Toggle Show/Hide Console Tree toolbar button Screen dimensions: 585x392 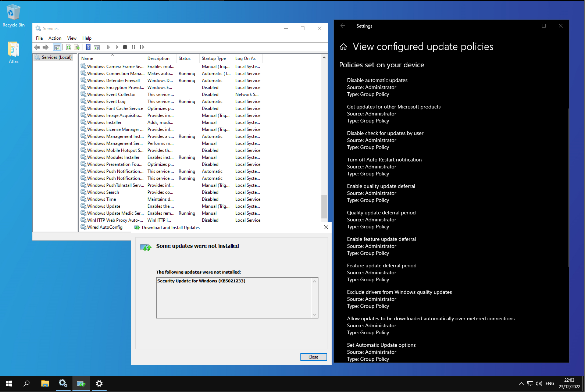tap(57, 47)
